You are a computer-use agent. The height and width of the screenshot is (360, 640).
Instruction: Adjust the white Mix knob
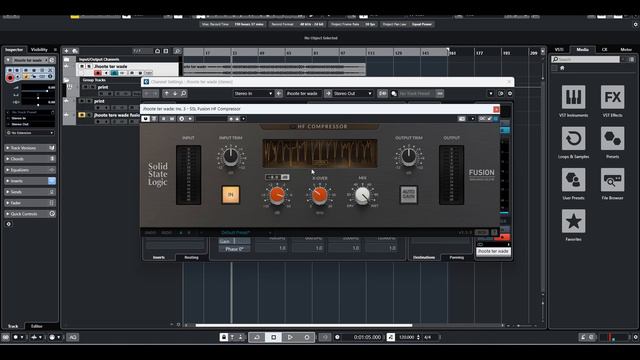(362, 196)
